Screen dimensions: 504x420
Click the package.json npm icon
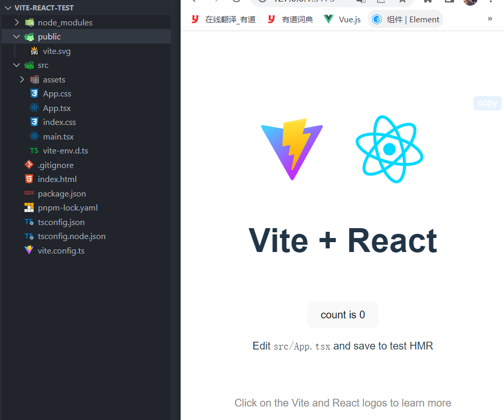pyautogui.click(x=29, y=193)
